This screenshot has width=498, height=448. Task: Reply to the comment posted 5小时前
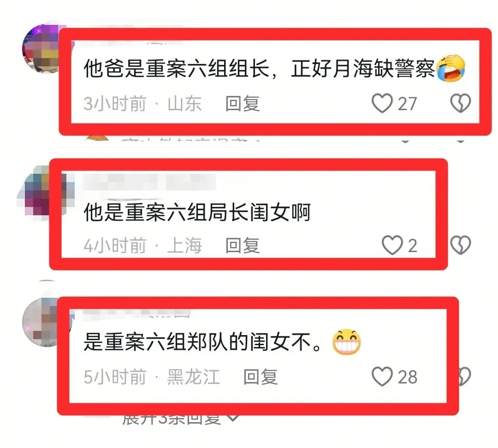point(261,377)
